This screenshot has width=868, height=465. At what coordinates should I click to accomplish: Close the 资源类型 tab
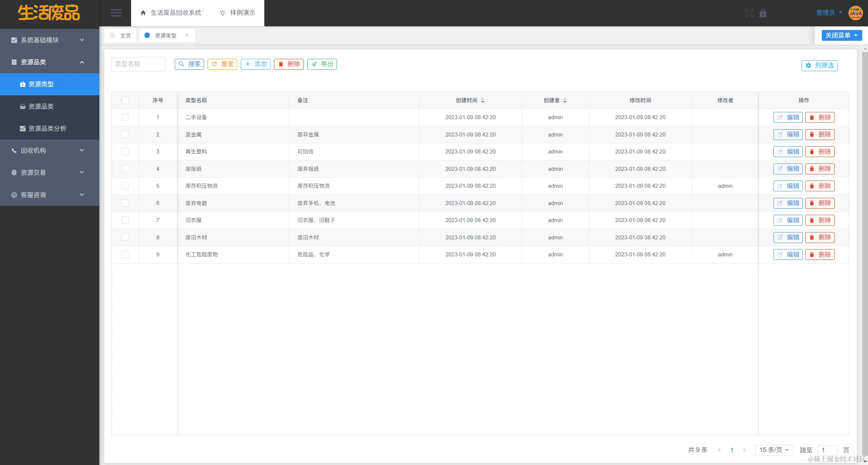(186, 35)
